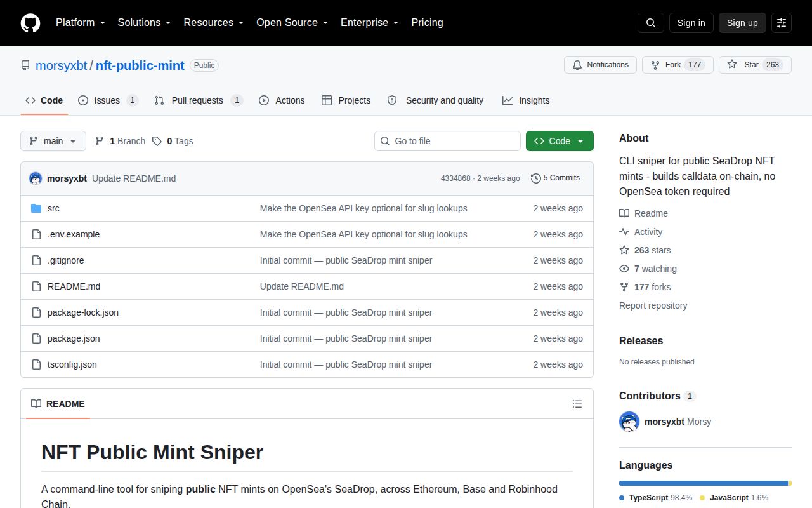Screen dimensions: 812x508
Task: Expand the Open Source menu
Action: 292,23
